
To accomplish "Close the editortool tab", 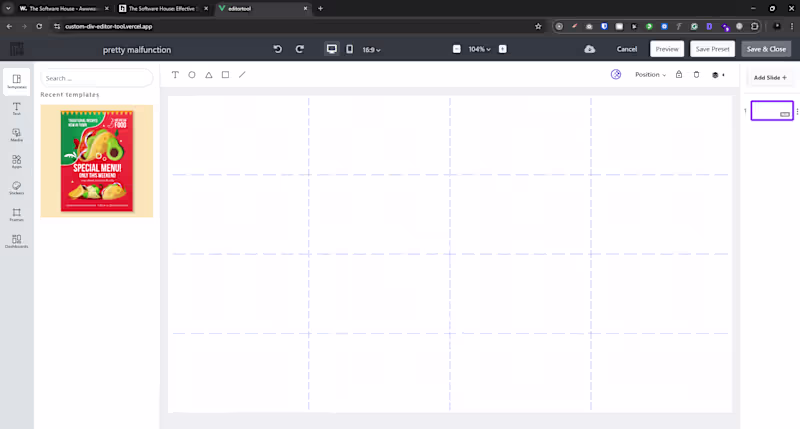I will click(x=305, y=8).
